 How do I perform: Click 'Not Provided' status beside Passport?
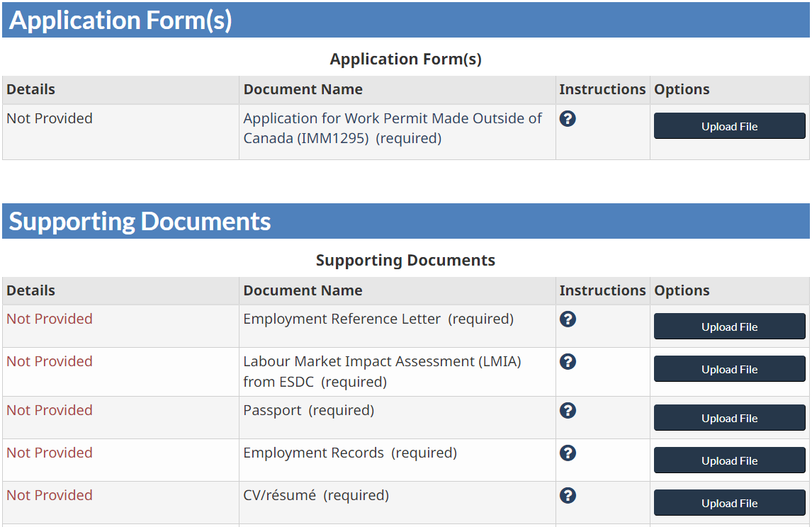tap(50, 410)
